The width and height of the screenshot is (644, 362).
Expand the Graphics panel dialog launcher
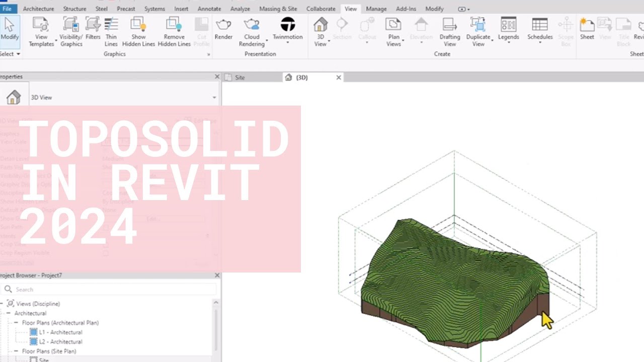[208, 54]
